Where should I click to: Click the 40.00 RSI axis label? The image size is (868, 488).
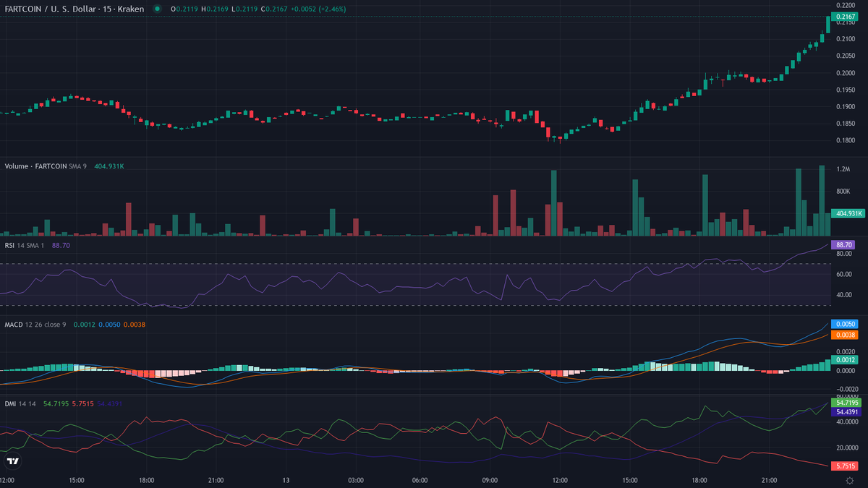(844, 295)
